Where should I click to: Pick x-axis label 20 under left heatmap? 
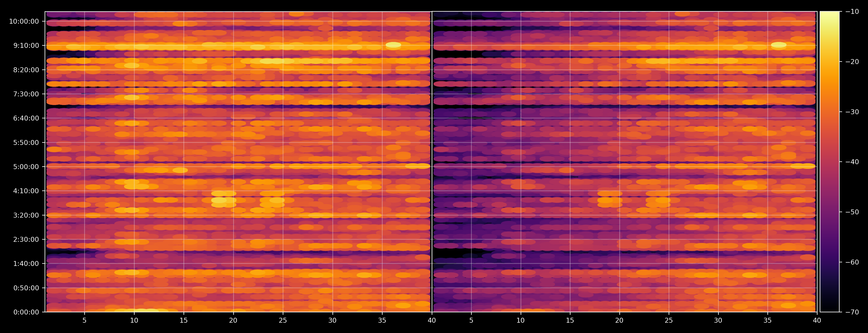[x=233, y=321]
